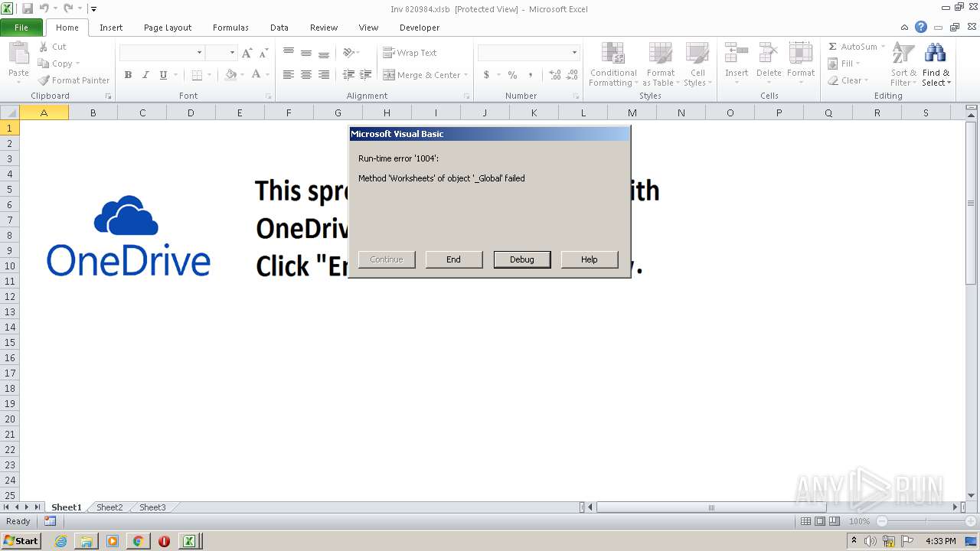Click the Copy icon in Clipboard group
Image resolution: width=980 pixels, height=551 pixels.
[x=44, y=64]
